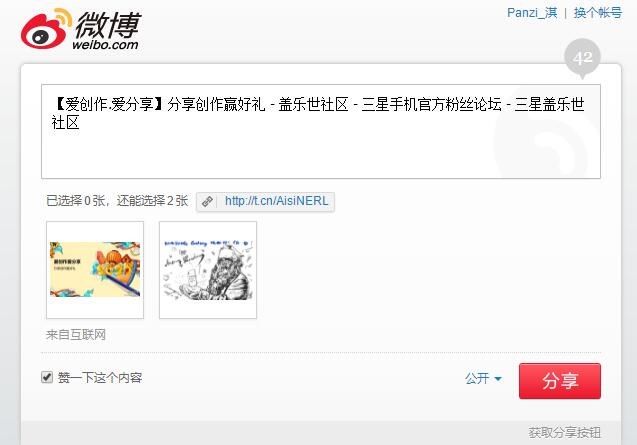Click the 微博 Chinese wordmark
The image size is (637, 445).
click(x=108, y=24)
